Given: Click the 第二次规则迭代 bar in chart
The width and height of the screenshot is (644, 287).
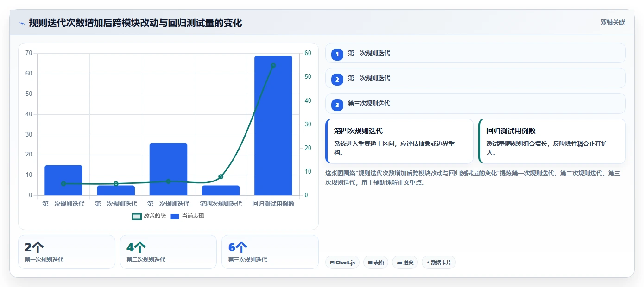Looking at the screenshot, I should (116, 190).
